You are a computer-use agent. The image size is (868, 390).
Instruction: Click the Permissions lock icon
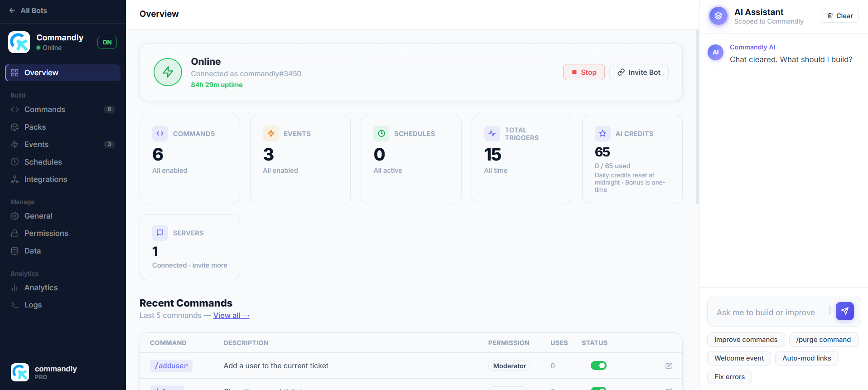(x=15, y=233)
